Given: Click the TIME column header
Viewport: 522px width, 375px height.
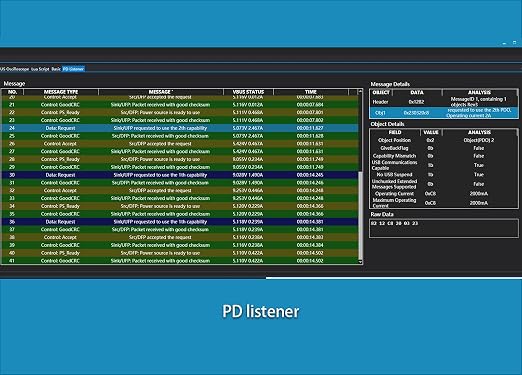Looking at the screenshot, I should pos(311,92).
